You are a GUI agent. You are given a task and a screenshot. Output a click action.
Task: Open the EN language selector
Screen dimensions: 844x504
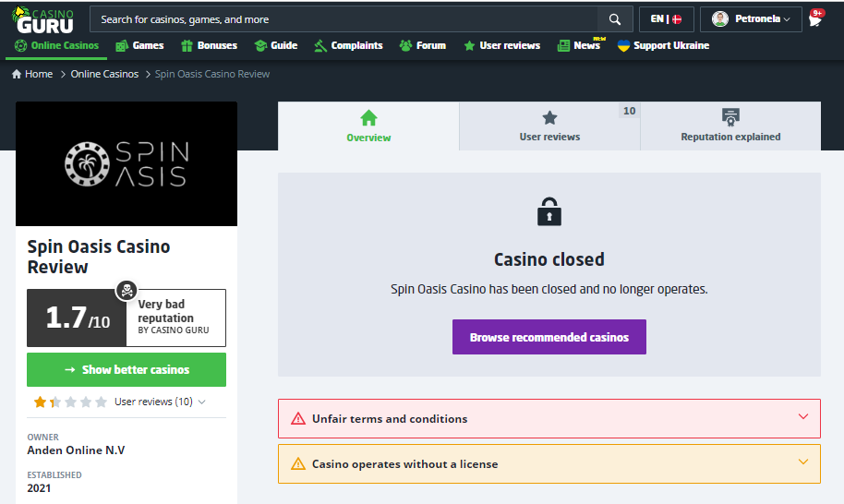click(x=665, y=19)
